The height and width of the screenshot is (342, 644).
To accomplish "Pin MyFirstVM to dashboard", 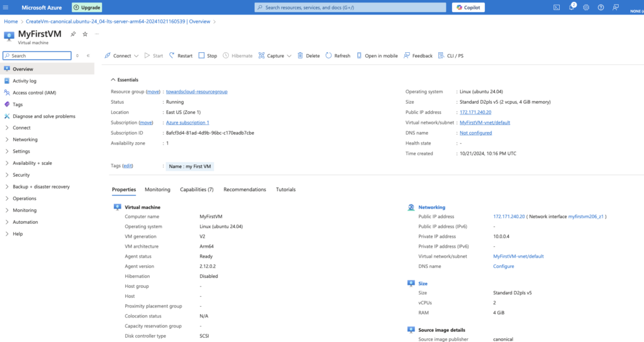I will click(x=73, y=34).
